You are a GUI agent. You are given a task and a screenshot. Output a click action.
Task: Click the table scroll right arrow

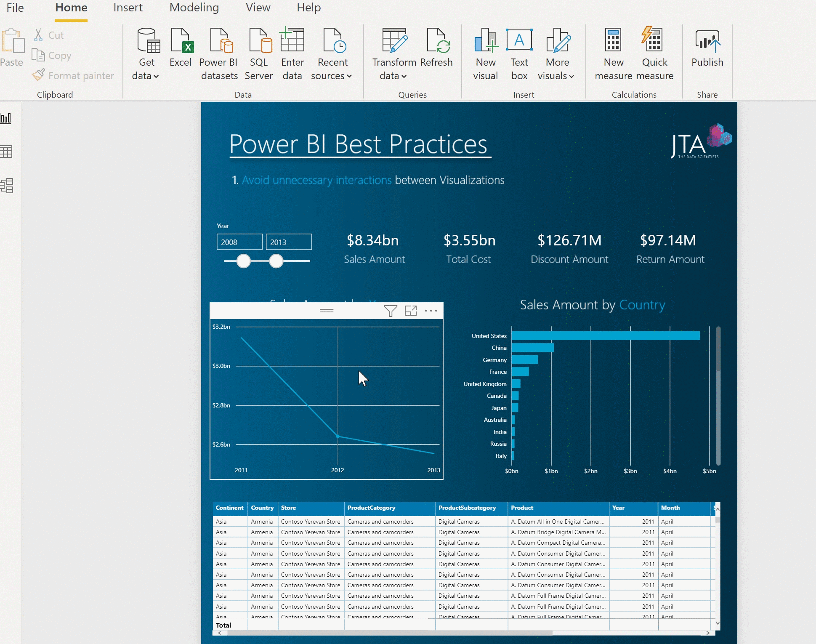click(708, 633)
